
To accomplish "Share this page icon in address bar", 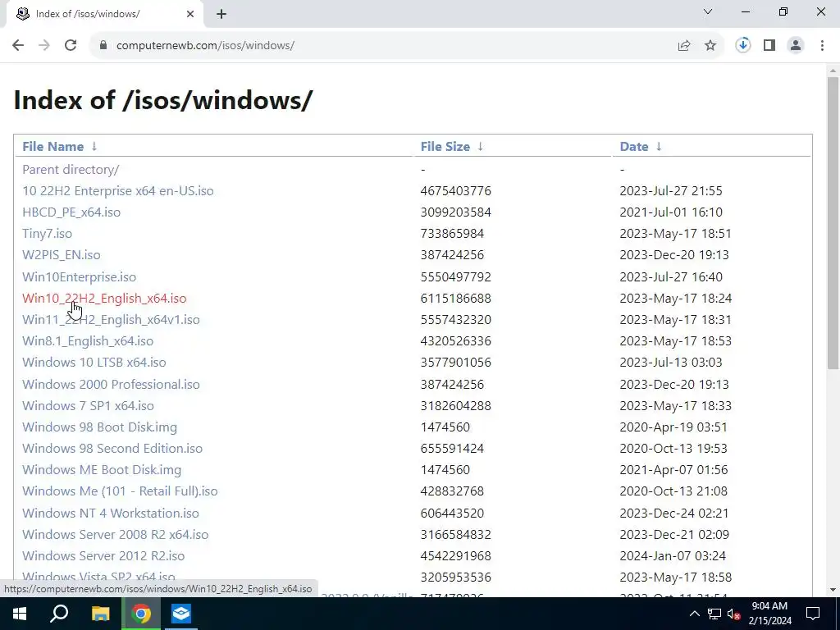I will [x=684, y=46].
